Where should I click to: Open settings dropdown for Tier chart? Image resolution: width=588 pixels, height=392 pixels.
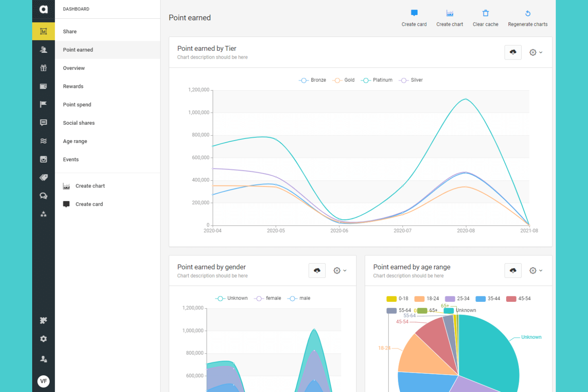click(536, 52)
